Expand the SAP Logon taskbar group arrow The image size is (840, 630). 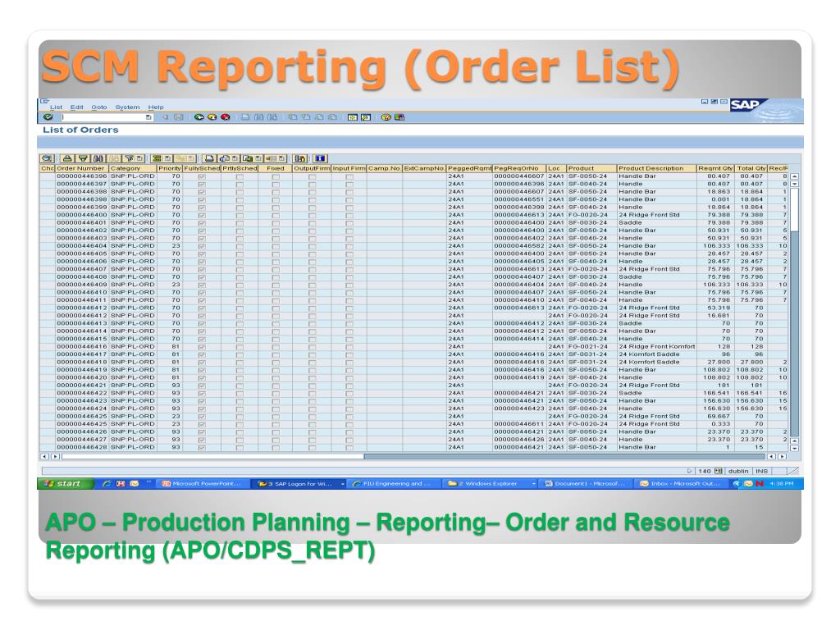click(x=343, y=484)
